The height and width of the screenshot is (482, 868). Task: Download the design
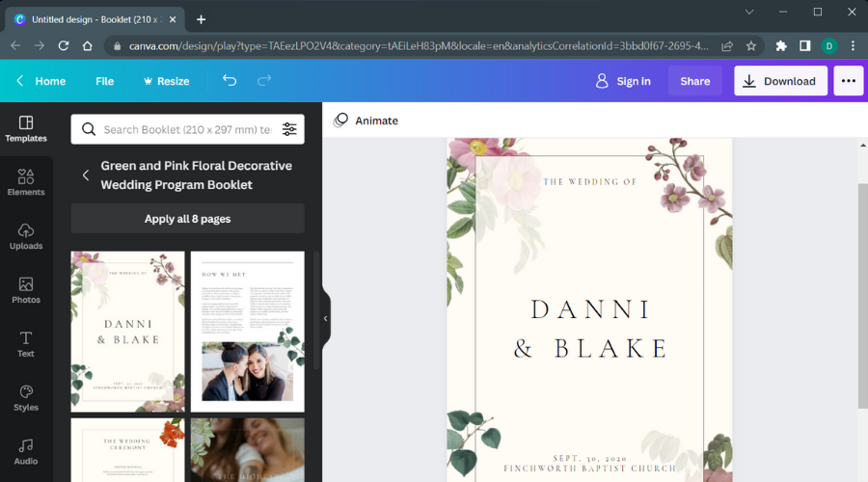click(x=780, y=81)
